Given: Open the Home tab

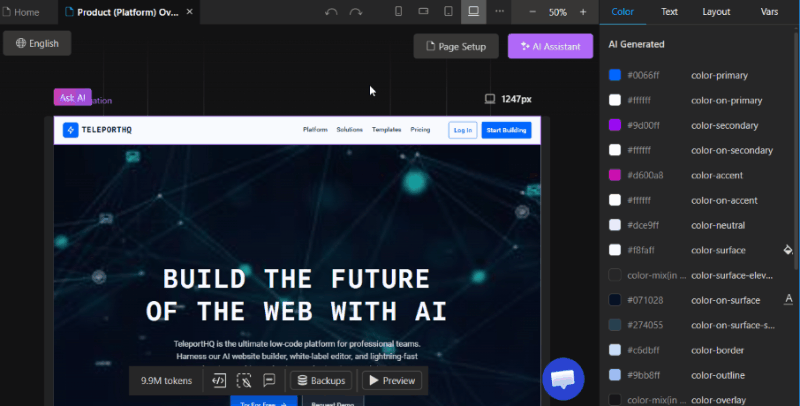Looking at the screenshot, I should tap(21, 12).
